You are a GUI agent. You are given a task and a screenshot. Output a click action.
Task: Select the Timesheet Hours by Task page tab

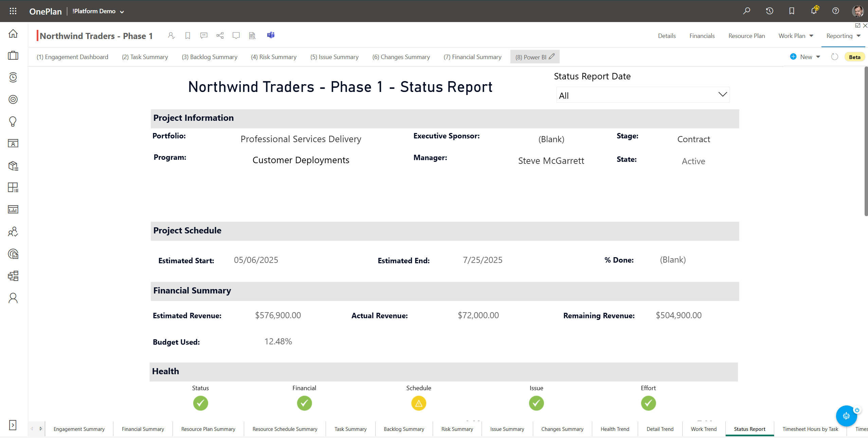[x=810, y=429]
